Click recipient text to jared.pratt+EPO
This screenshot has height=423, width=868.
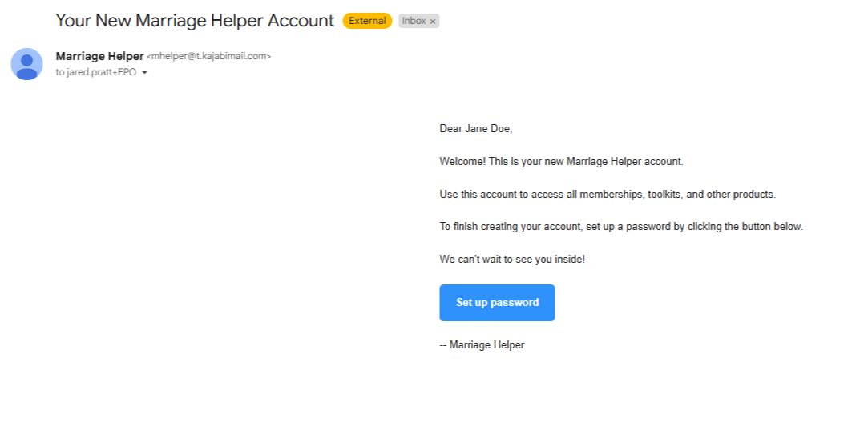coord(95,72)
